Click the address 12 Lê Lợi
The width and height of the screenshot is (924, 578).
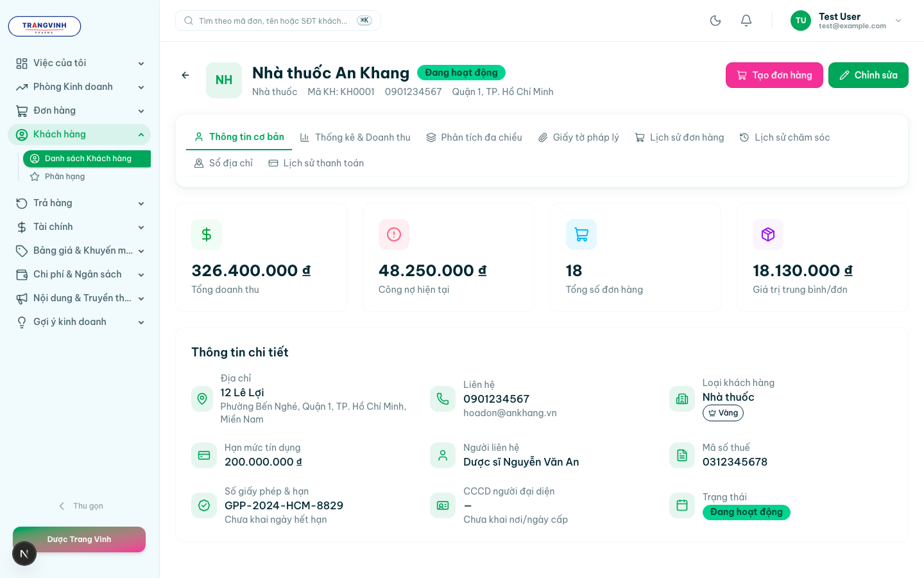coord(242,392)
